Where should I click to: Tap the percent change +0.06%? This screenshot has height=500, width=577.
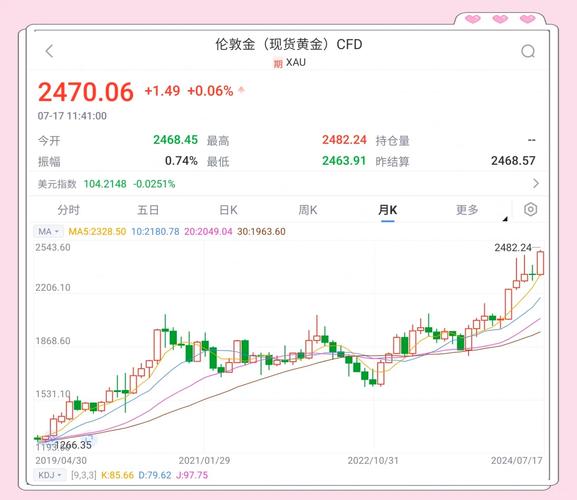[210, 91]
